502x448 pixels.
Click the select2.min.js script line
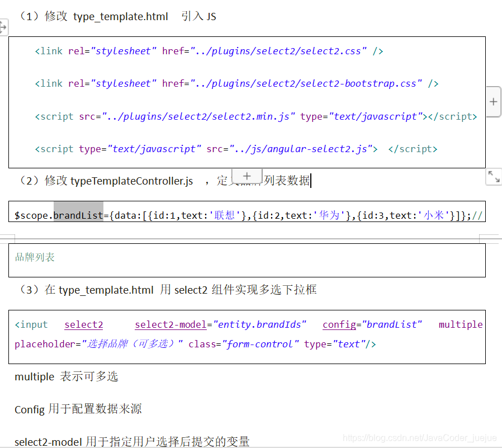[256, 116]
